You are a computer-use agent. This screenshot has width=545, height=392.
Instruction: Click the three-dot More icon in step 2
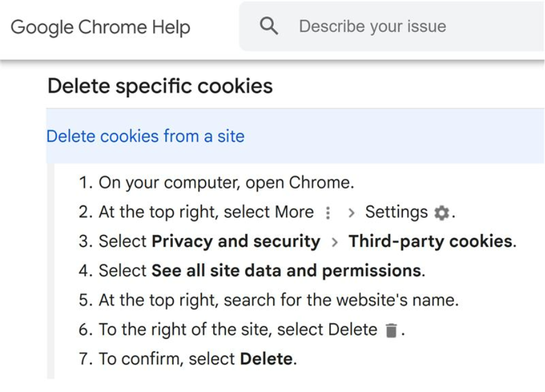pos(328,213)
